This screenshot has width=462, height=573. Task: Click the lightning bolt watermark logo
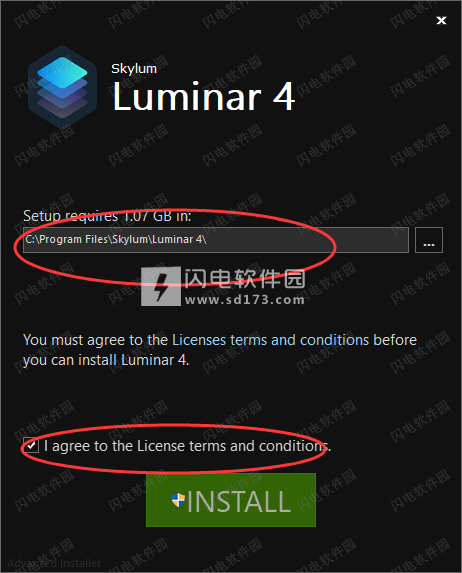coord(161,286)
